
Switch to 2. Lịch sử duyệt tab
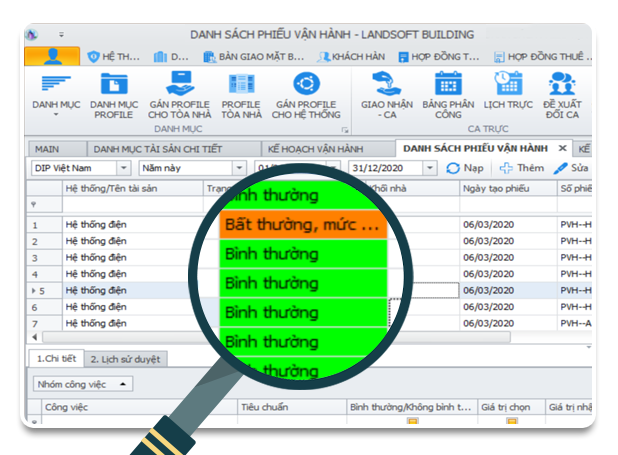pos(126,360)
